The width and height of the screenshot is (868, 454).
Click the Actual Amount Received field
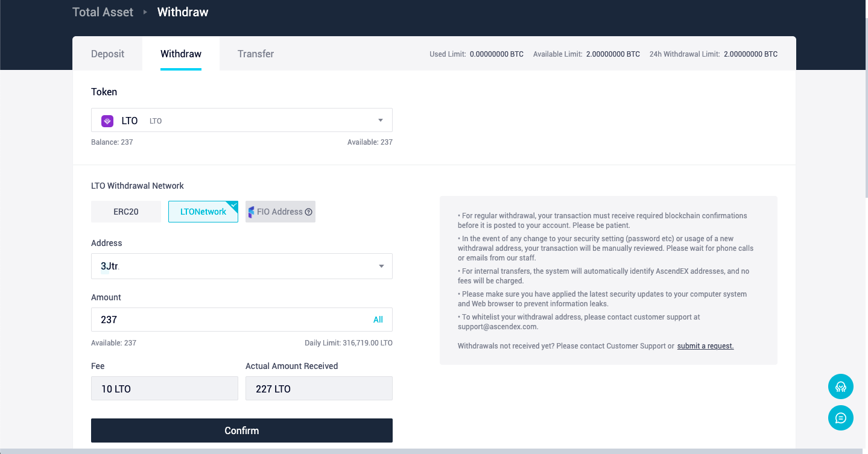[319, 388]
